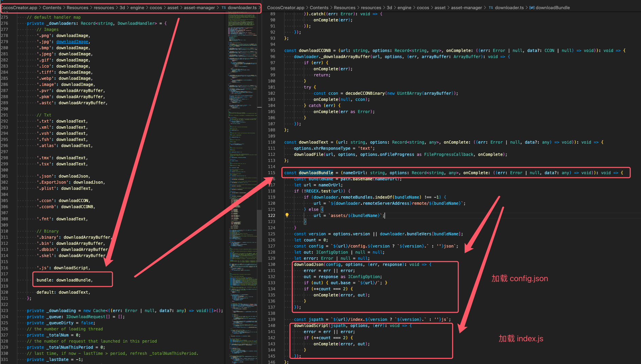The width and height of the screenshot is (641, 364).
Task: Click "'.json': downloadJson," on line 301
Action: pyautogui.click(x=64, y=176)
